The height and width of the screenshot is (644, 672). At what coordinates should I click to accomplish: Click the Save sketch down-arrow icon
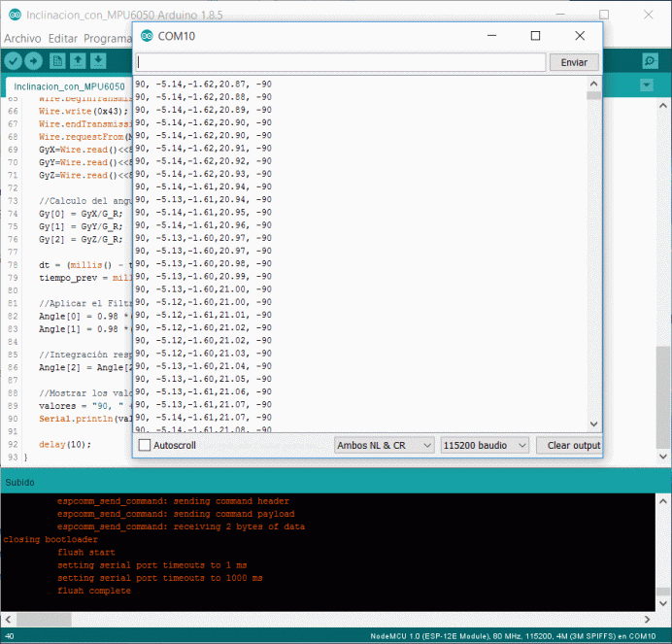99,61
